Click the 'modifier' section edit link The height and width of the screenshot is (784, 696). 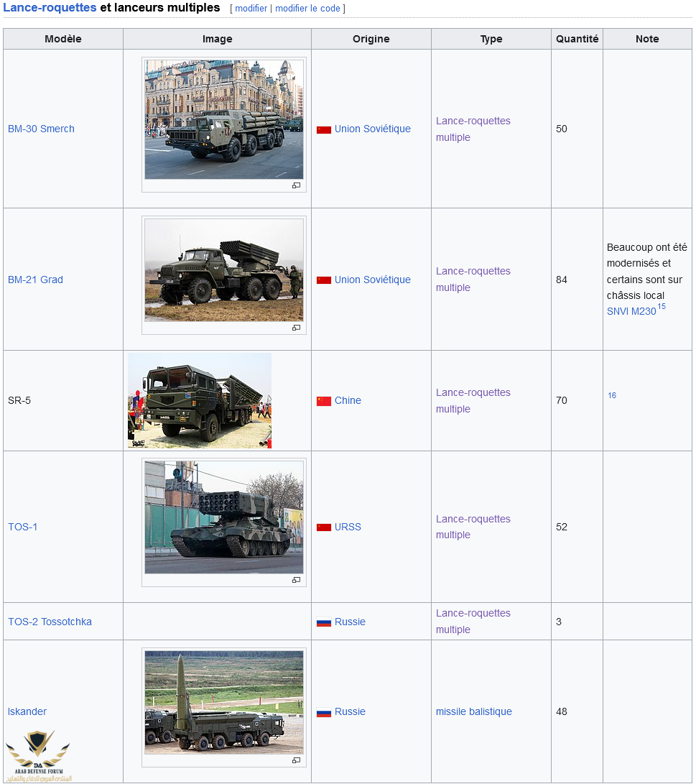pyautogui.click(x=251, y=9)
